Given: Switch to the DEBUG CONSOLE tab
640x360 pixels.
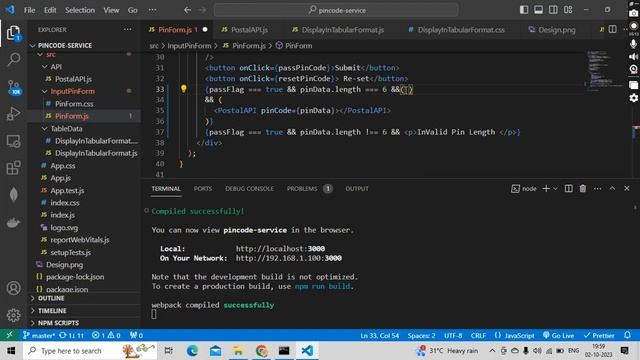Looking at the screenshot, I should pos(249,189).
